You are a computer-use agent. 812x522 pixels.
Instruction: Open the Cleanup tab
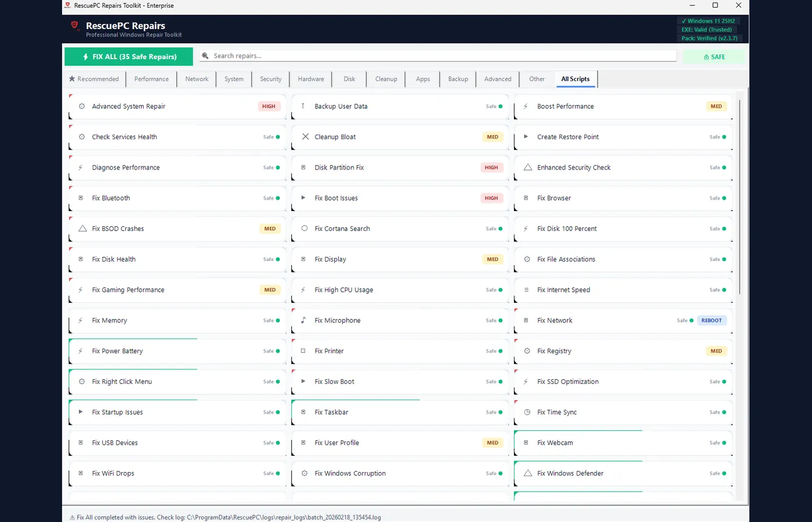pos(386,79)
